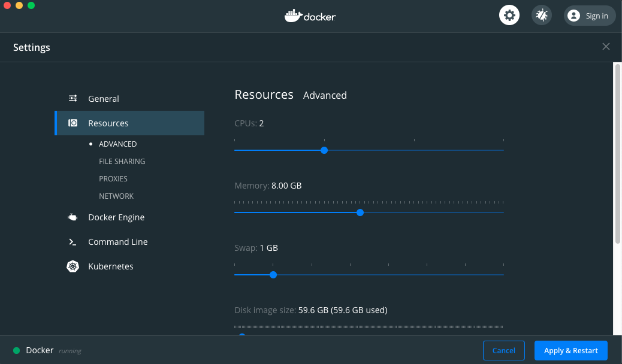622x364 pixels.
Task: Click the General sliders icon
Action: click(x=73, y=98)
